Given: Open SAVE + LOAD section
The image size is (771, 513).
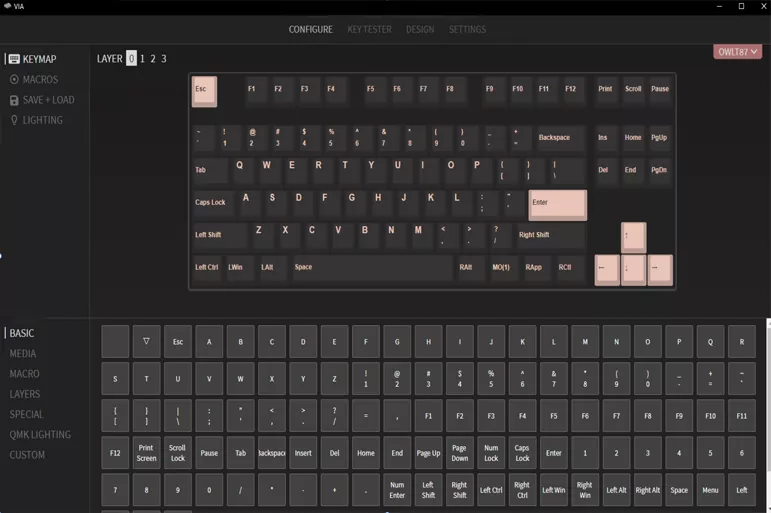Looking at the screenshot, I should pos(42,100).
